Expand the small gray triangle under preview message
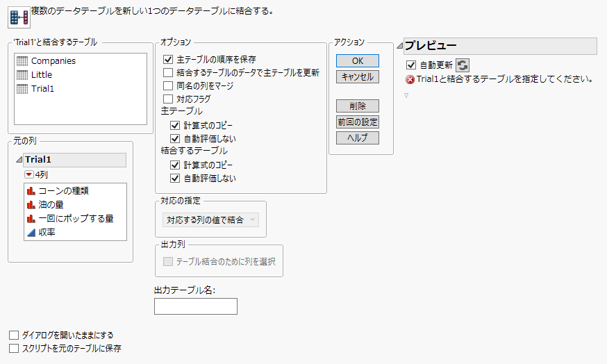 (406, 95)
